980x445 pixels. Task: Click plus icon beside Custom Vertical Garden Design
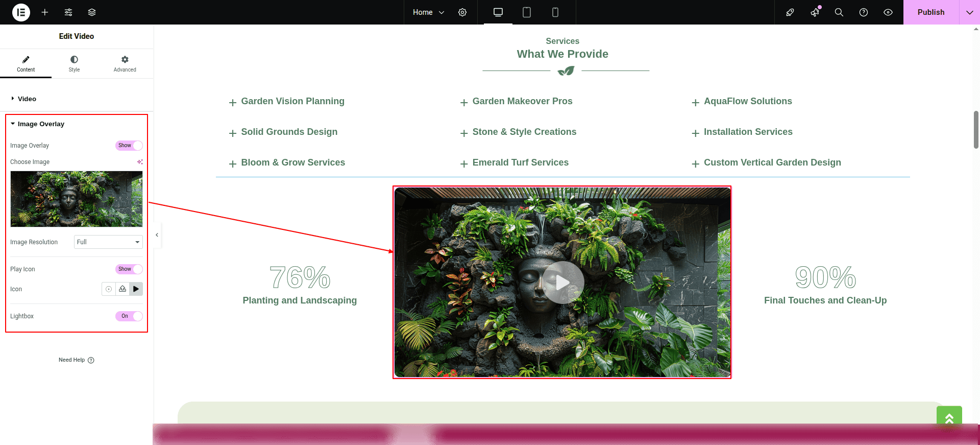695,164
